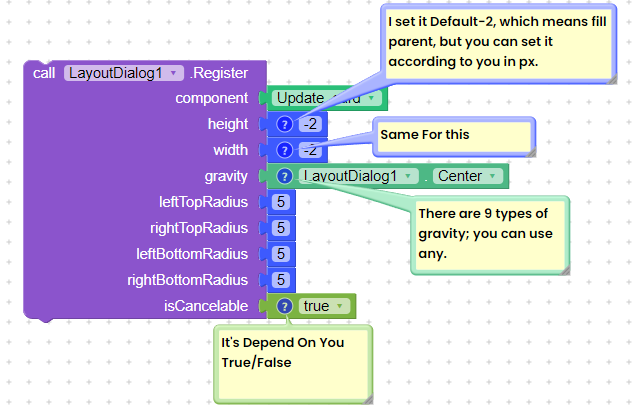
Task: Click the comment icon on height block
Action: click(x=284, y=124)
